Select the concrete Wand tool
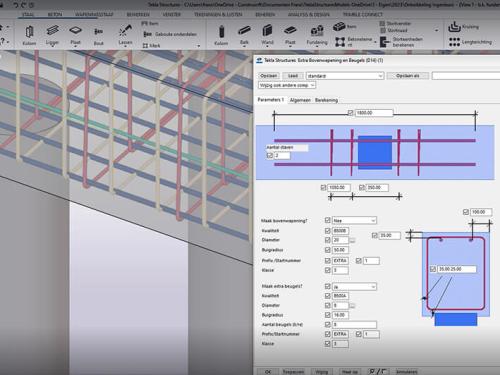This screenshot has height=375, width=500. coord(267,35)
